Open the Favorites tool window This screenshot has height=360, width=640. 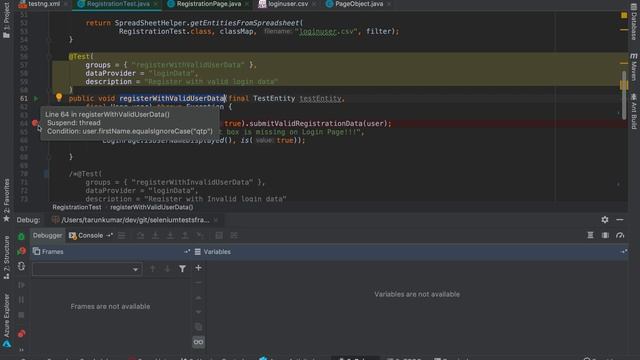coord(6,200)
